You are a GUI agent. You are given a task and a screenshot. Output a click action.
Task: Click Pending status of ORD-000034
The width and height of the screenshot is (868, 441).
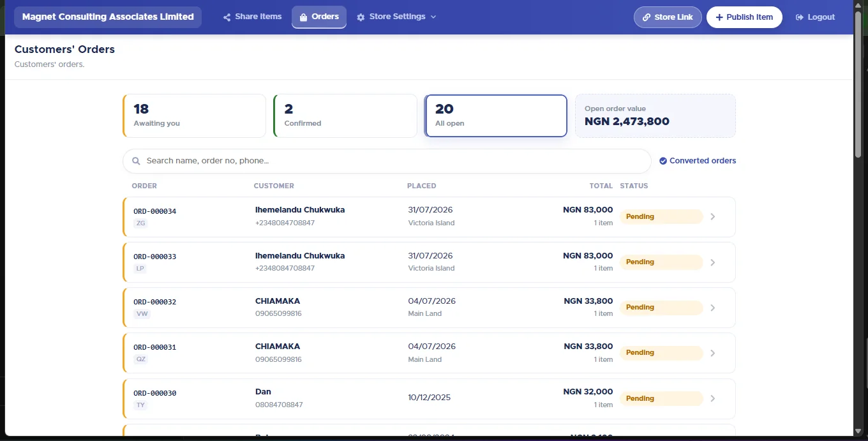tap(661, 216)
